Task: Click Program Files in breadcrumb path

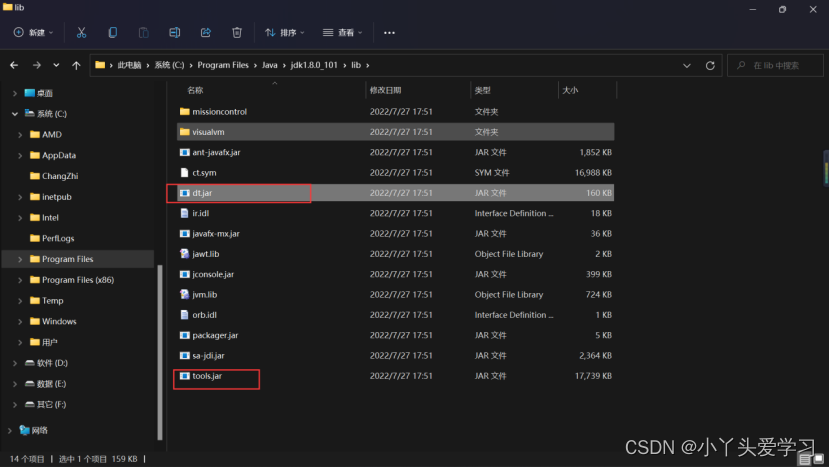Action: (223, 65)
